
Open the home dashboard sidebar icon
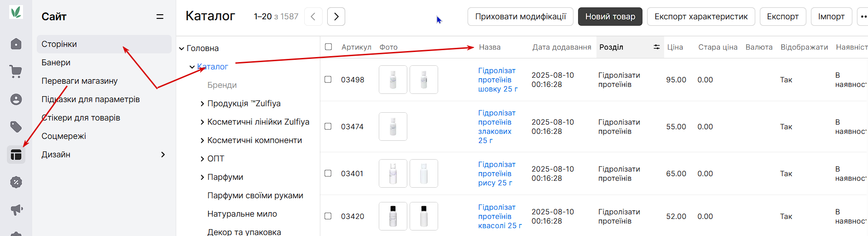(16, 44)
